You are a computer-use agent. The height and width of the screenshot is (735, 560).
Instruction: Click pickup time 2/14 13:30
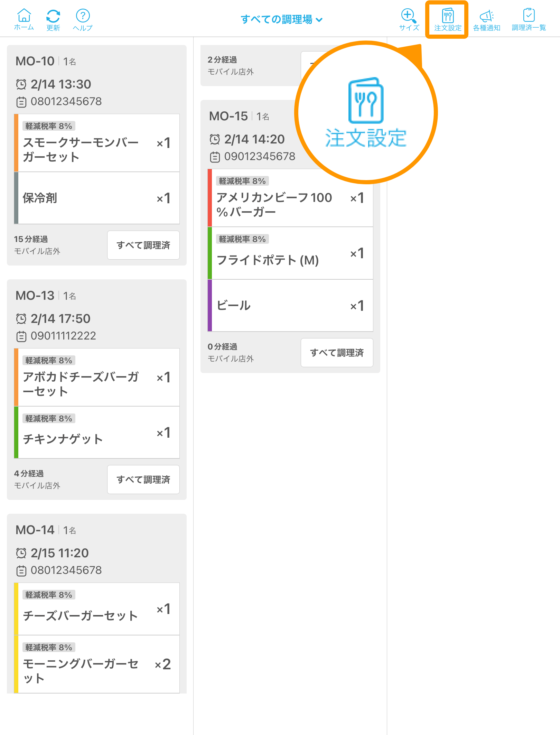click(61, 84)
